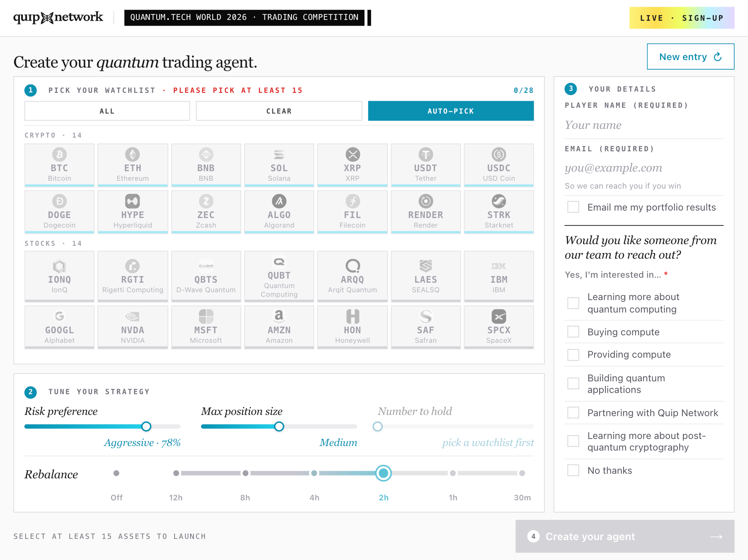Pick the ZEC Zcash tile
The width and height of the screenshot is (748, 560).
[x=206, y=212]
